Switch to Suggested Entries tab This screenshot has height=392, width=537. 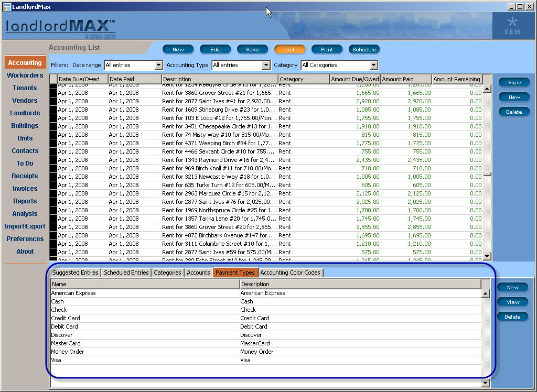pyautogui.click(x=76, y=273)
